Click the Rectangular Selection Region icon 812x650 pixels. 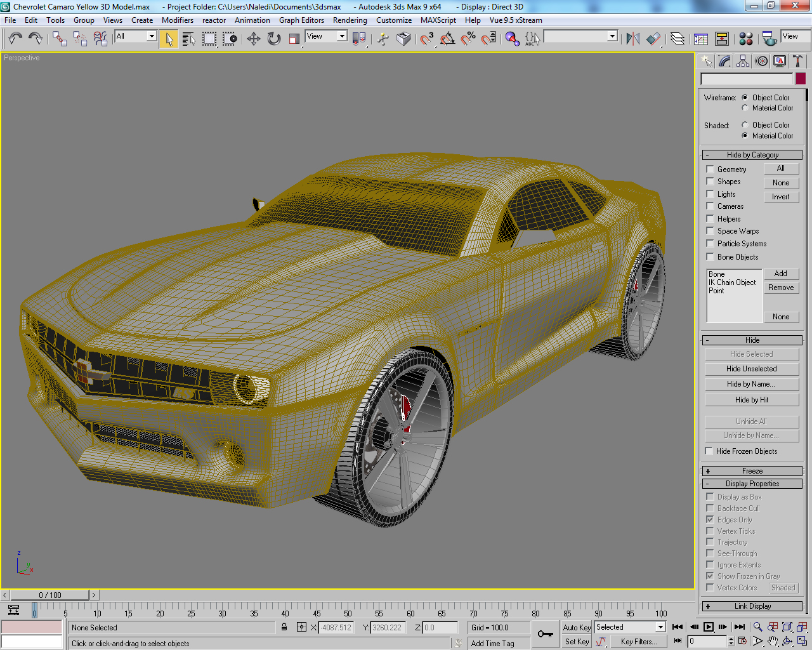(x=209, y=39)
